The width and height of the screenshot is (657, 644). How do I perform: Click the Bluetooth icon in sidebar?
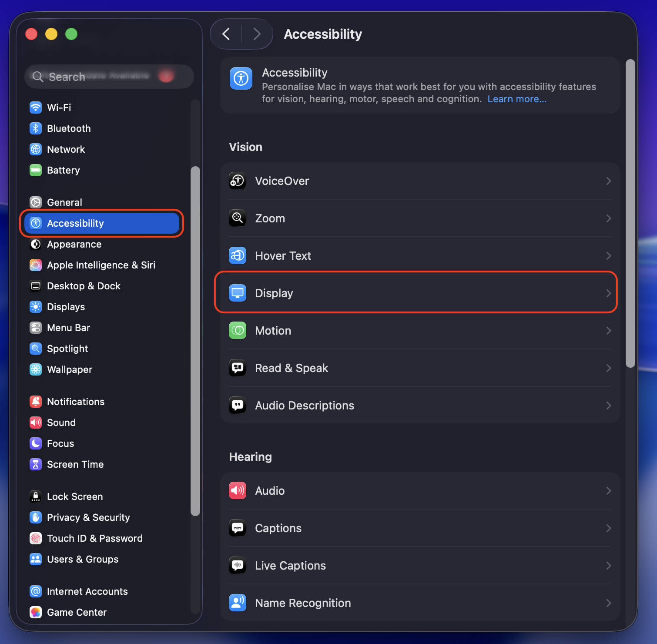(x=36, y=128)
